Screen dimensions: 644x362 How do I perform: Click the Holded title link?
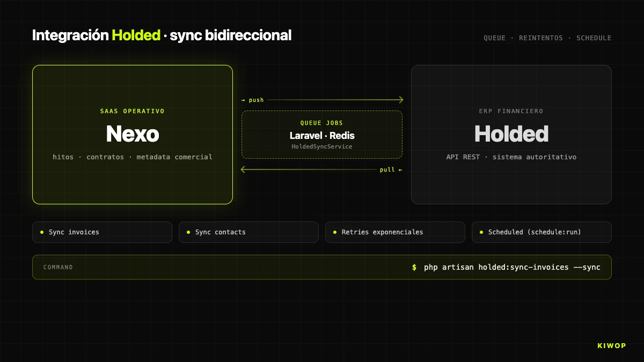tap(511, 134)
